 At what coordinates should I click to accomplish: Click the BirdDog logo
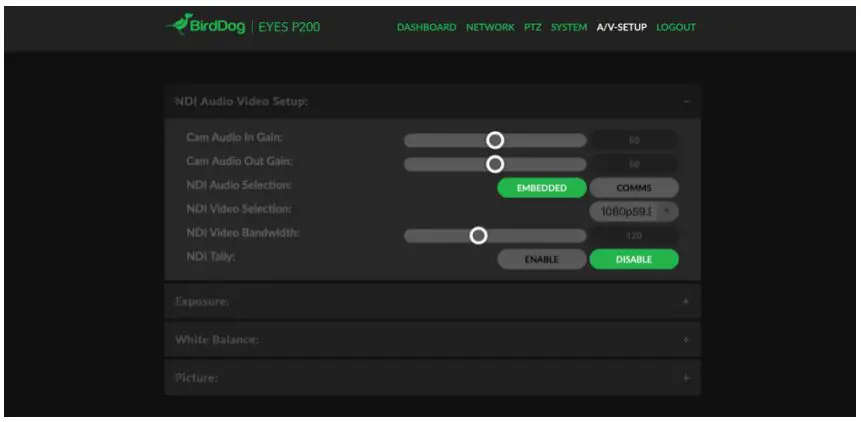click(x=205, y=26)
